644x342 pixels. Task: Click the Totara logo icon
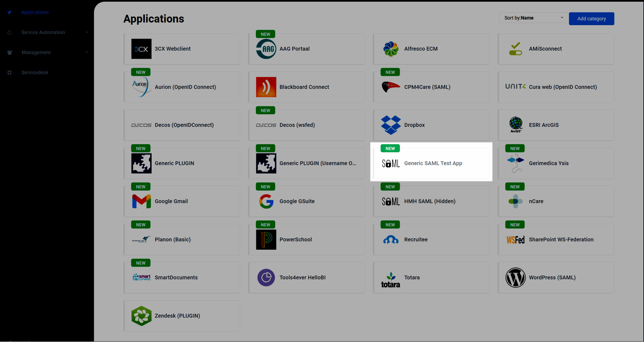(391, 280)
